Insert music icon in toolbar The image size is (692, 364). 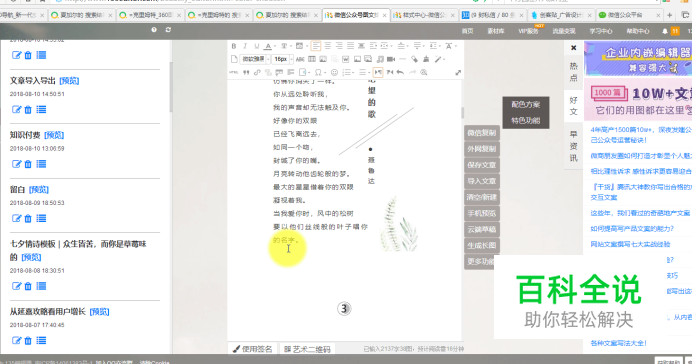coord(380,59)
